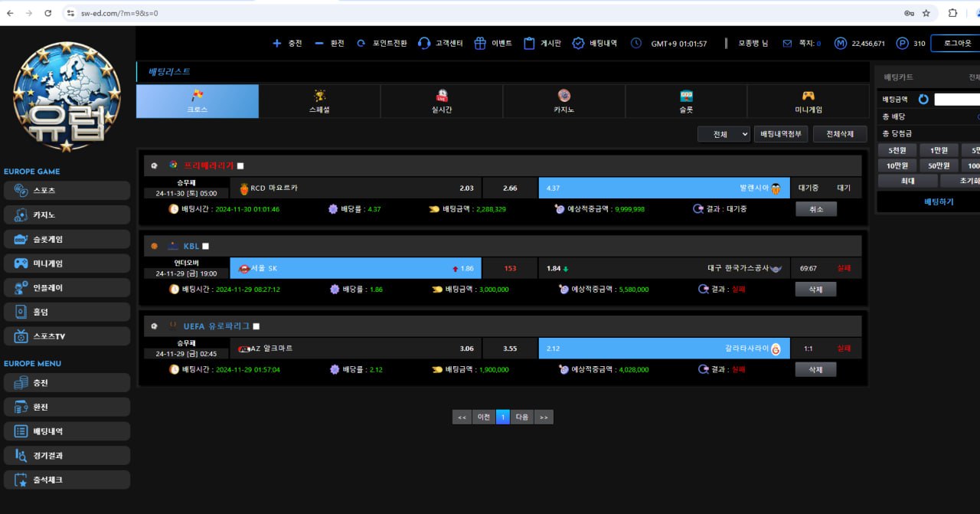
Task: Tick the KBL bet checkbox
Action: 205,247
